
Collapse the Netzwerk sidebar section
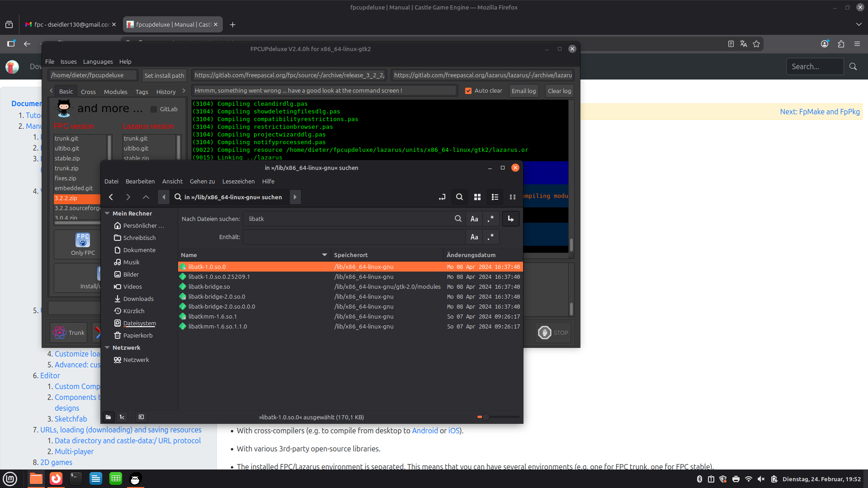108,347
